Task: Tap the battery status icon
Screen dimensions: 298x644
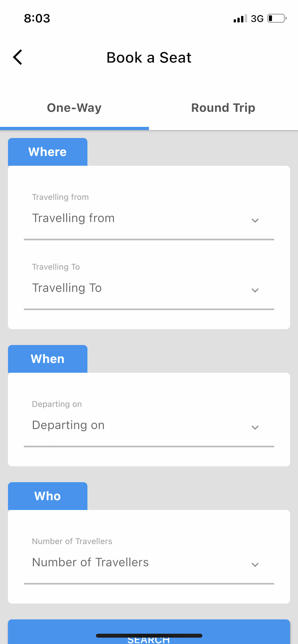Action: pyautogui.click(x=277, y=18)
